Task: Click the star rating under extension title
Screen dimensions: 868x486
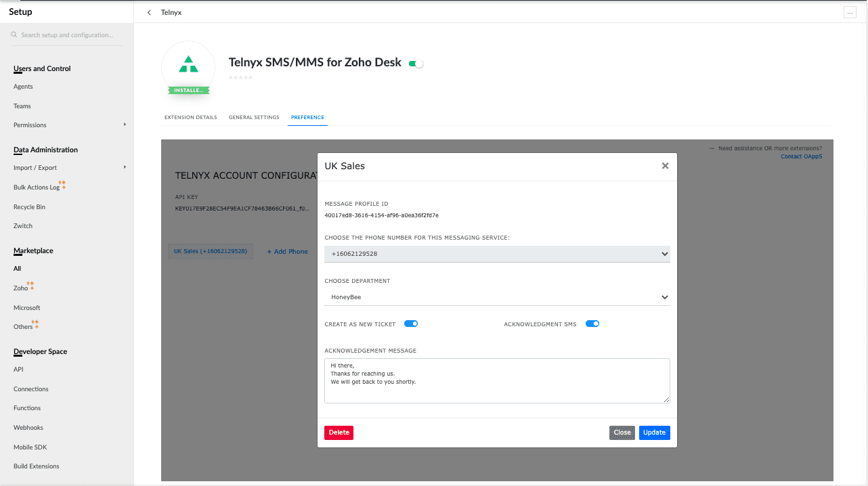Action: 240,78
